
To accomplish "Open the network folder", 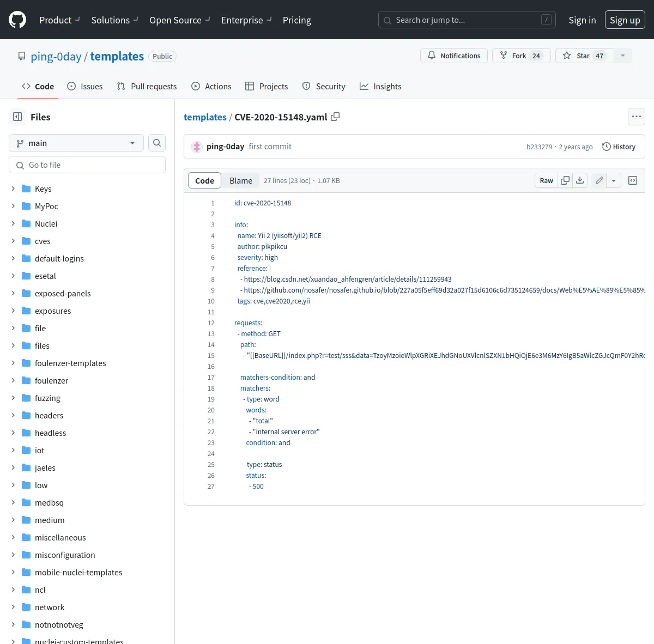I will tap(50, 607).
